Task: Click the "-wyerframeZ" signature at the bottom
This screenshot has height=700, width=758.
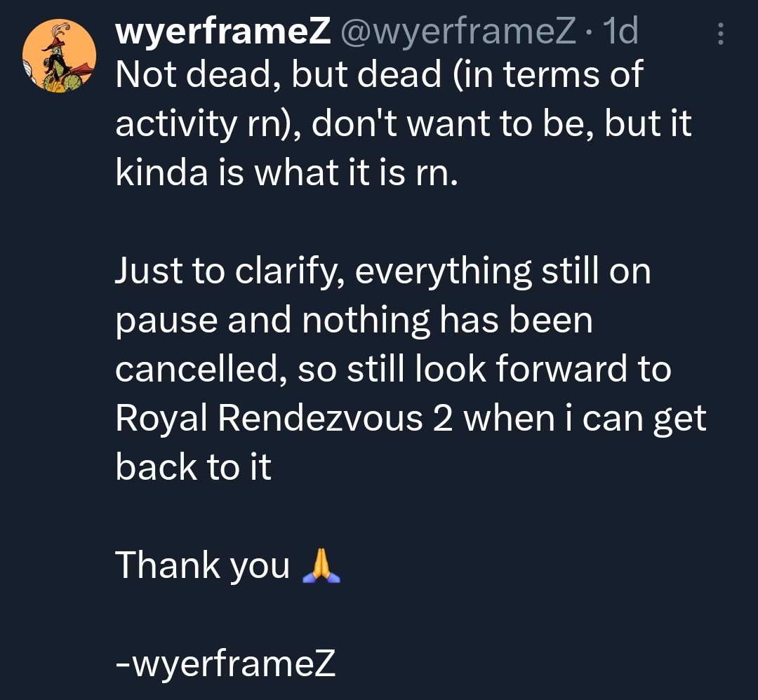Action: pyautogui.click(x=225, y=664)
